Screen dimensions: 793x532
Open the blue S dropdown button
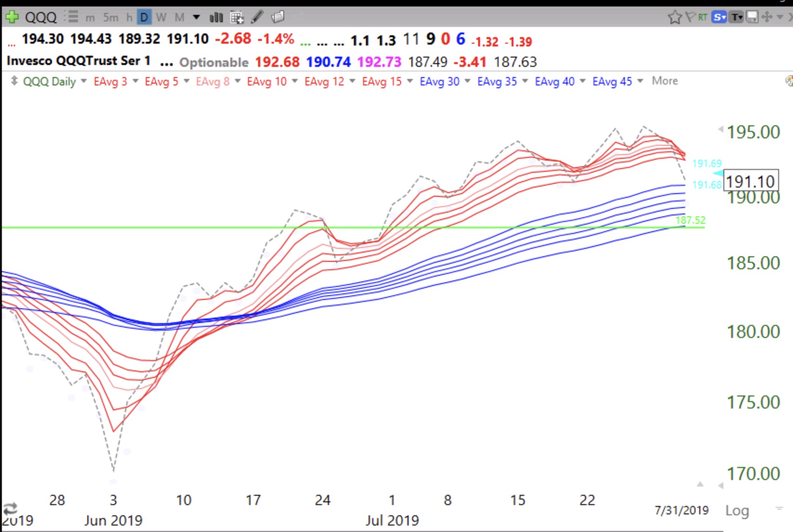click(x=719, y=18)
